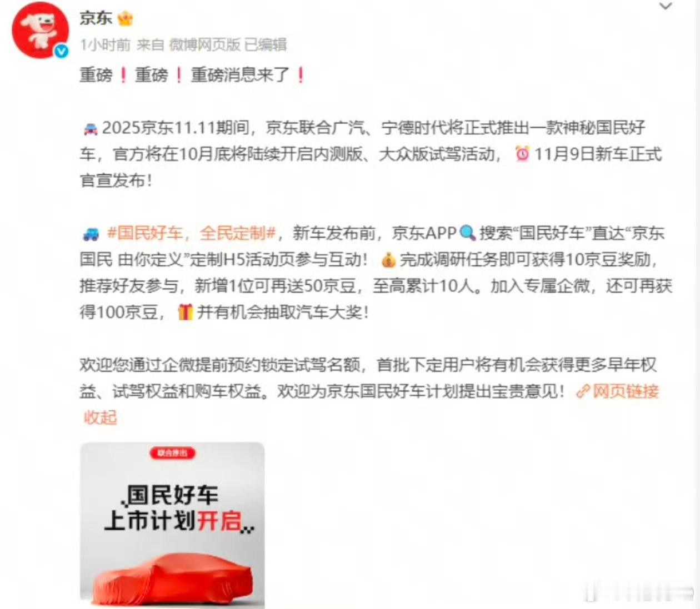The width and height of the screenshot is (700, 609).
Task: Open the 京东 account name
Action: click(x=96, y=18)
